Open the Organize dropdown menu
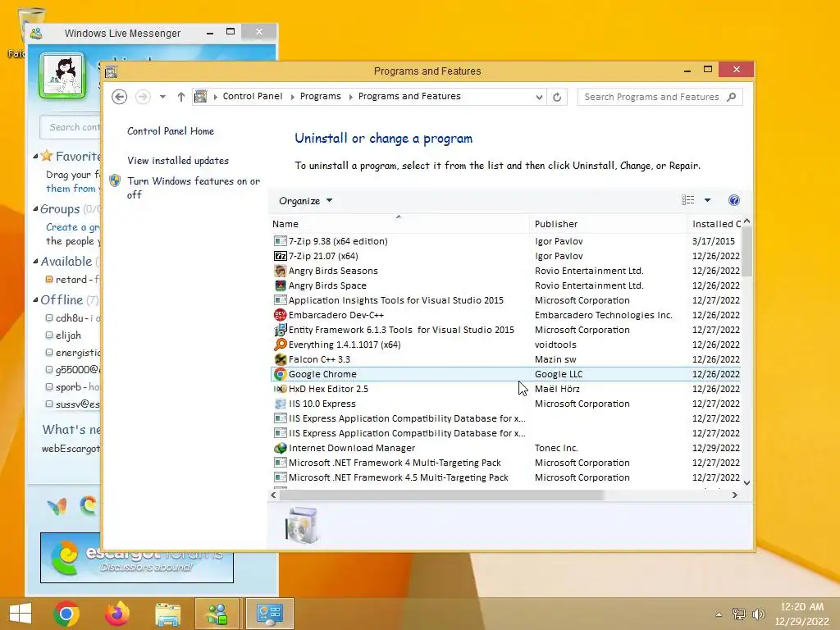The height and width of the screenshot is (630, 840). 305,201
